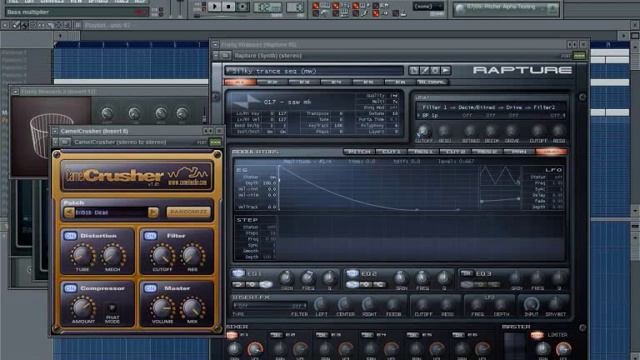Screen dimensions: 640x360
Task: Click the pencil icon beside Rapture program name
Action: coord(424,71)
